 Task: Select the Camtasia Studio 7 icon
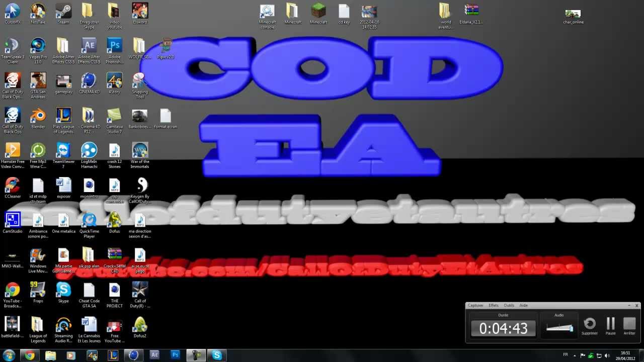click(x=115, y=120)
